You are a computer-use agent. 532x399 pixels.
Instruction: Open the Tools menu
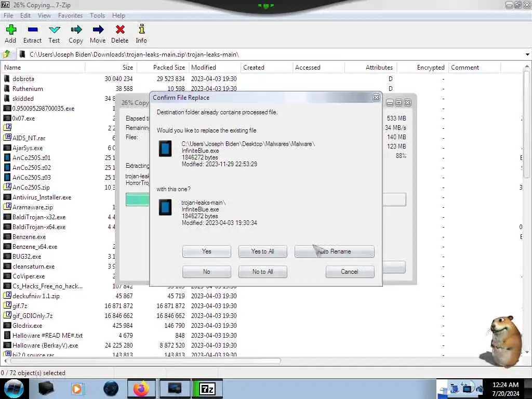[x=97, y=16]
